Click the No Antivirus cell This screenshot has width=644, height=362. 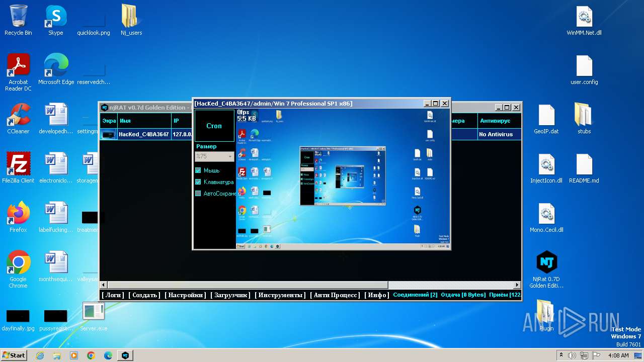(499, 134)
